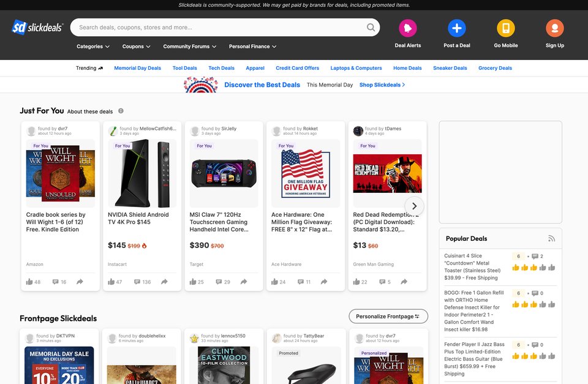Open Apparel trending link
The image size is (588, 384).
coord(255,68)
